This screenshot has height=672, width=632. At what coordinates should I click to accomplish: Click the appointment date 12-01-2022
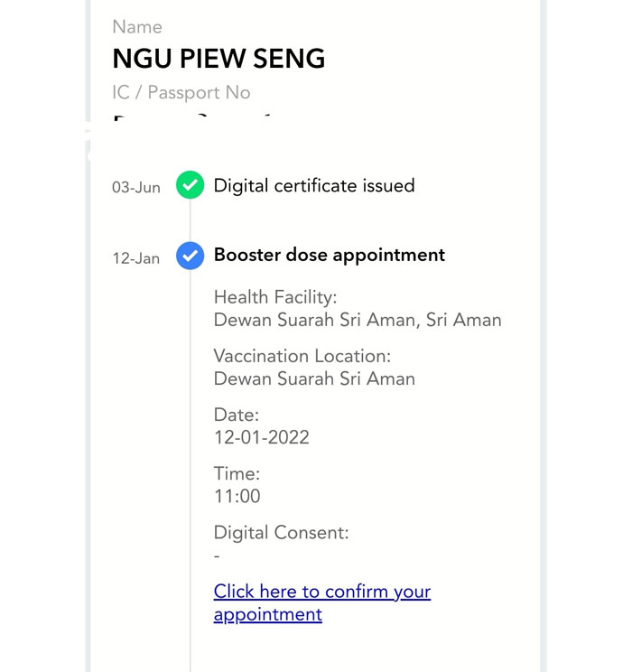click(x=261, y=438)
